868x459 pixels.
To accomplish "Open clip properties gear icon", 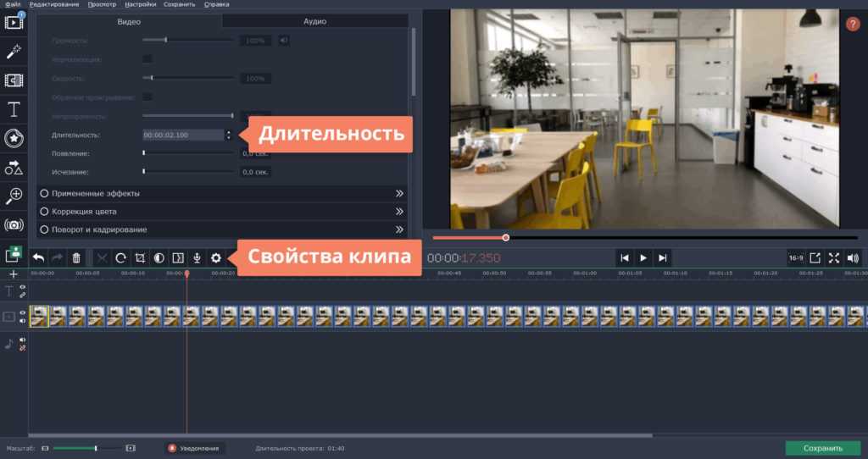I will tap(215, 258).
